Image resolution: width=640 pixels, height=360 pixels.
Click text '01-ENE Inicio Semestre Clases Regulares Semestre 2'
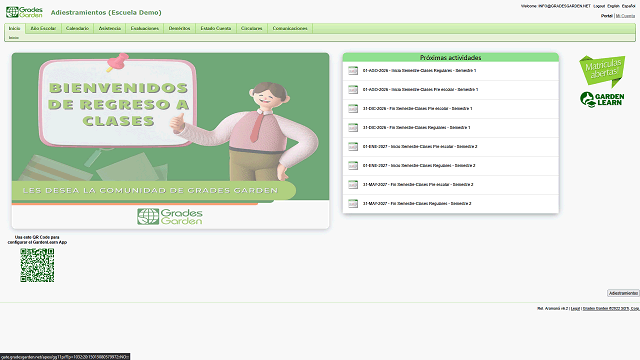click(x=419, y=166)
